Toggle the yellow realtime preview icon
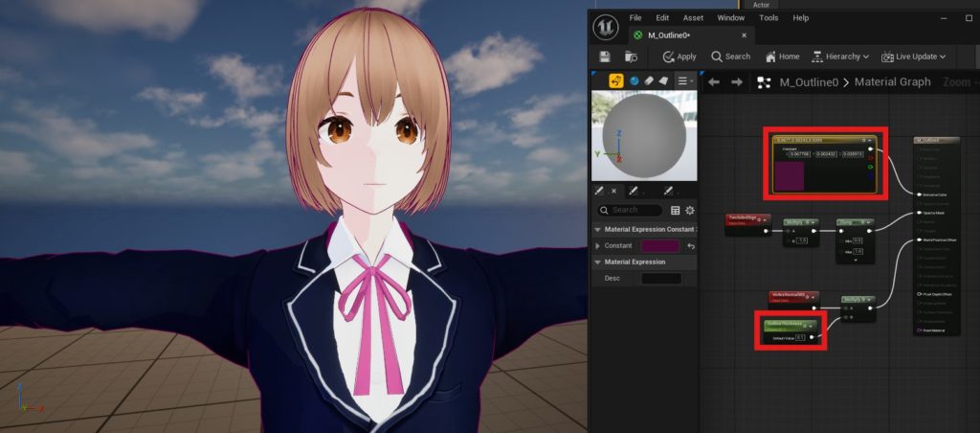This screenshot has width=980, height=433. (x=615, y=81)
